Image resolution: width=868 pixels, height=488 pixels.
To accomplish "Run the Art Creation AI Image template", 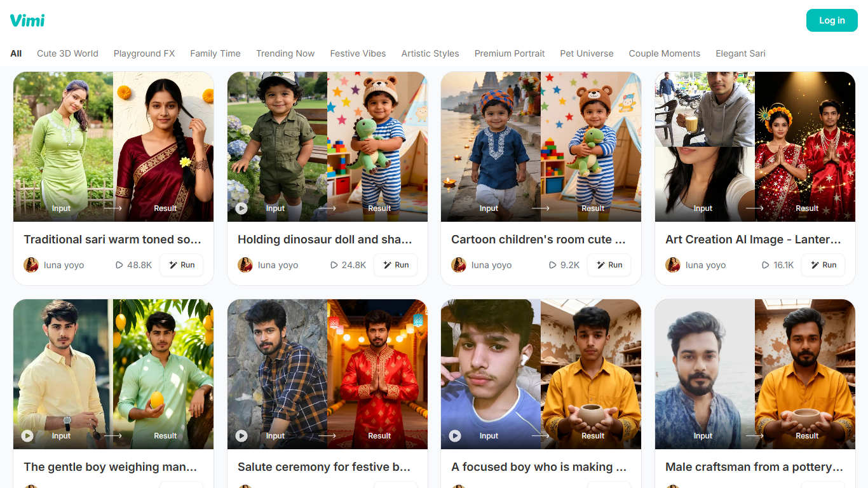I will 823,265.
